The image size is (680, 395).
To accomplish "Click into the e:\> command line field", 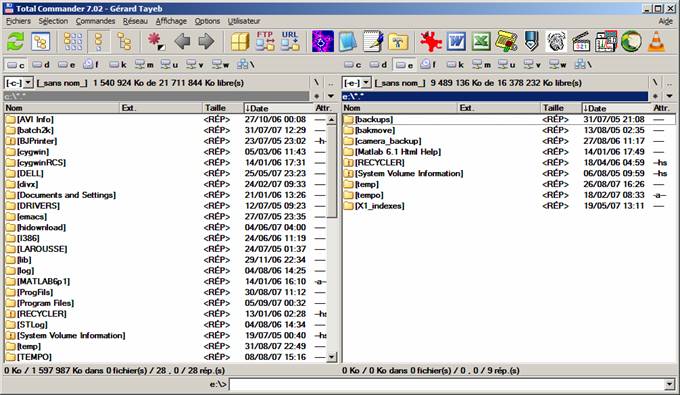I will (446, 384).
